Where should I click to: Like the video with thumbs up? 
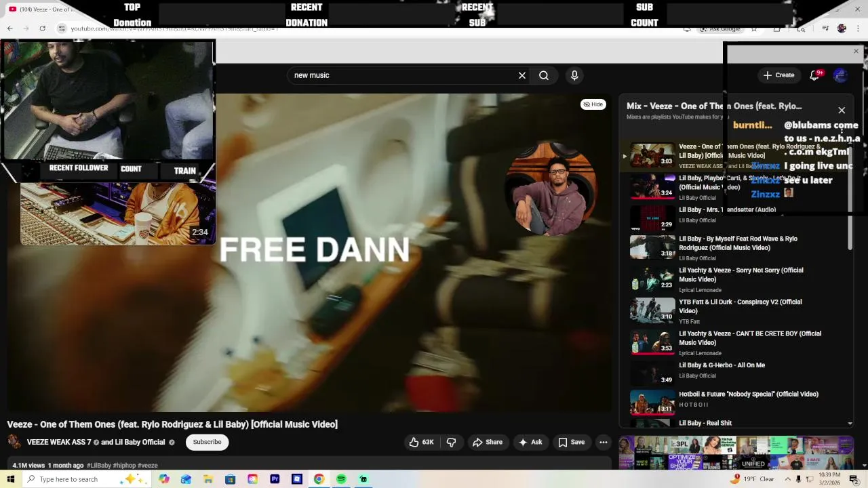[421, 442]
